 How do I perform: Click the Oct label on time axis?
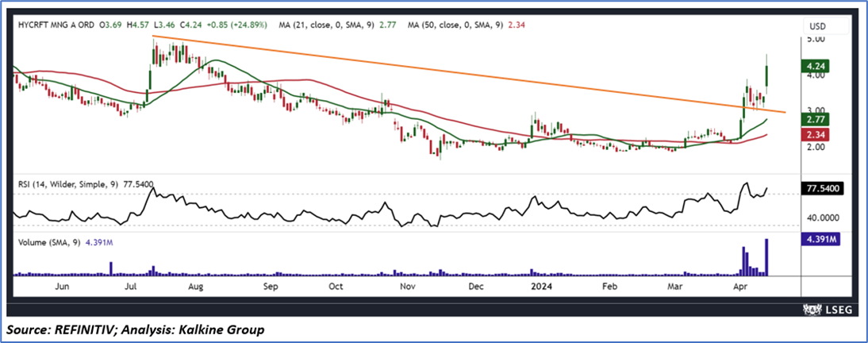(x=336, y=287)
